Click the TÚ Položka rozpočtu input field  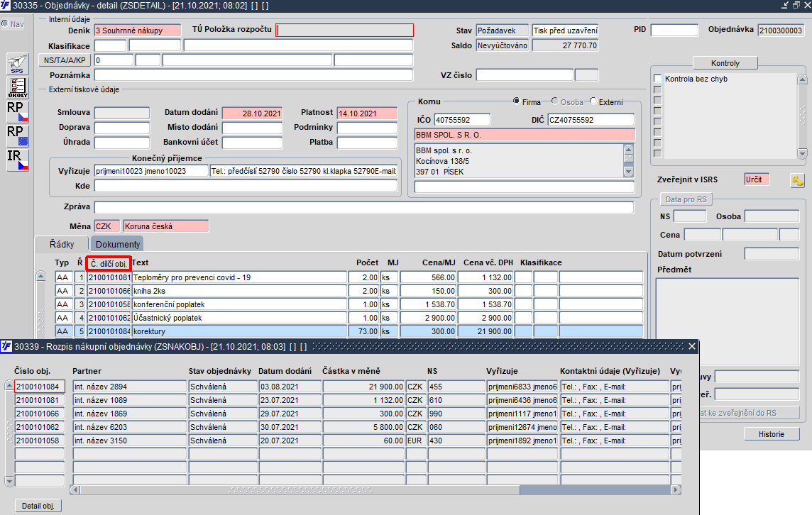345,30
